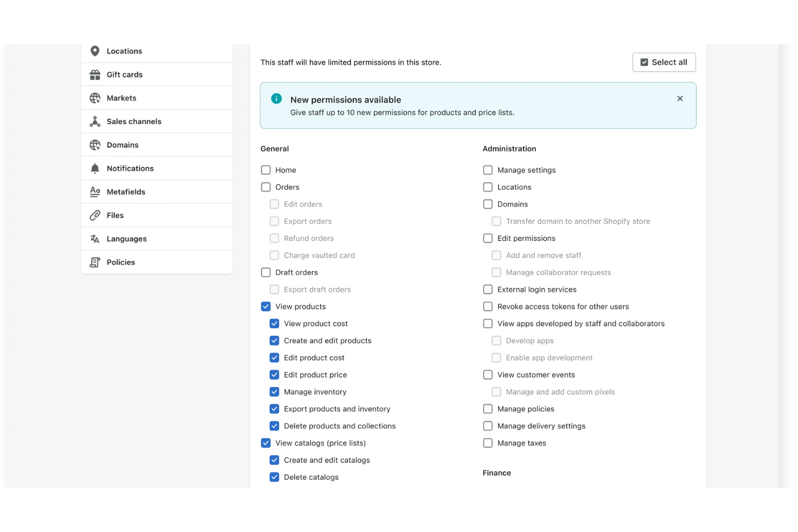The height and width of the screenshot is (532, 798).
Task: Check the Manage taxes box
Action: [x=488, y=443]
